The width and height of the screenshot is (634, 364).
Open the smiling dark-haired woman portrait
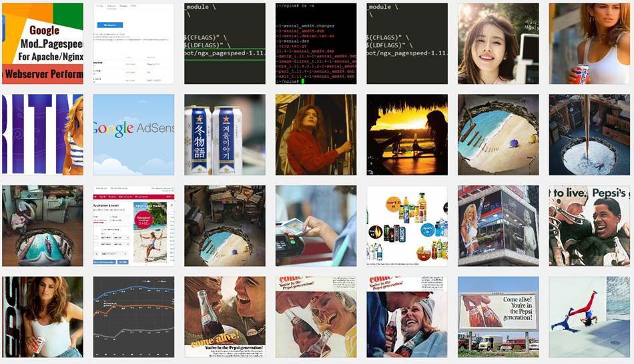(x=498, y=43)
